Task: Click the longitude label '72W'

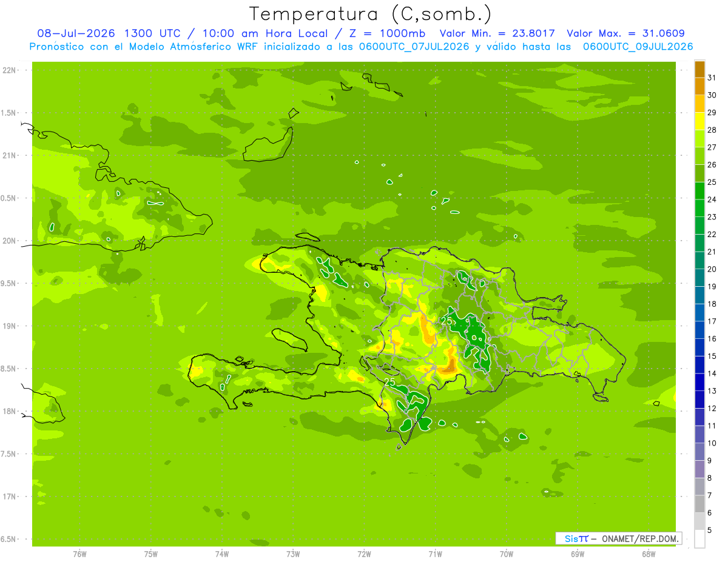Action: 364,555
